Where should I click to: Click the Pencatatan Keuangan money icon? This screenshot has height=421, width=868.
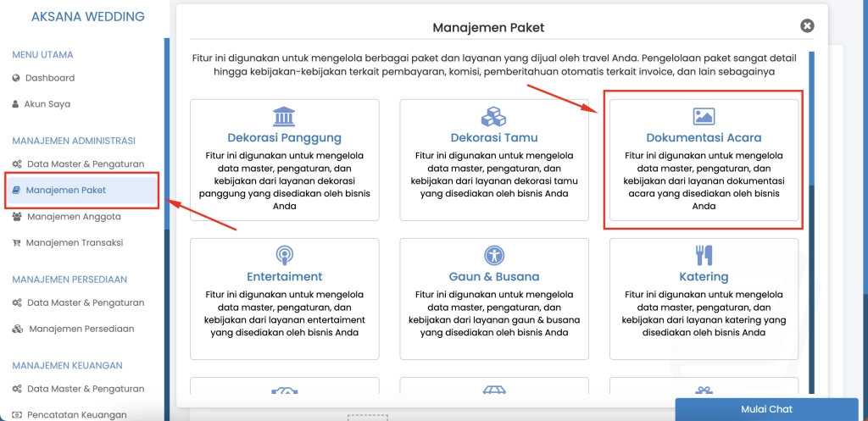[x=17, y=415]
